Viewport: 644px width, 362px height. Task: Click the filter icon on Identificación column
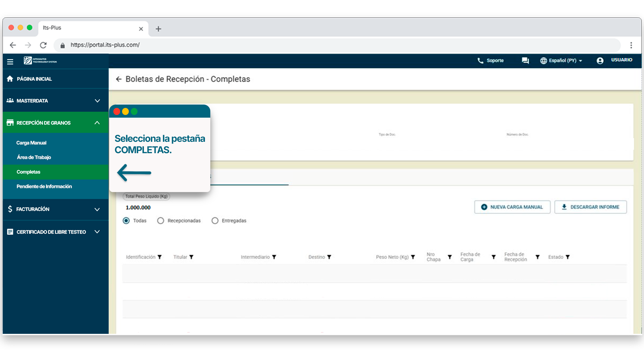click(160, 257)
